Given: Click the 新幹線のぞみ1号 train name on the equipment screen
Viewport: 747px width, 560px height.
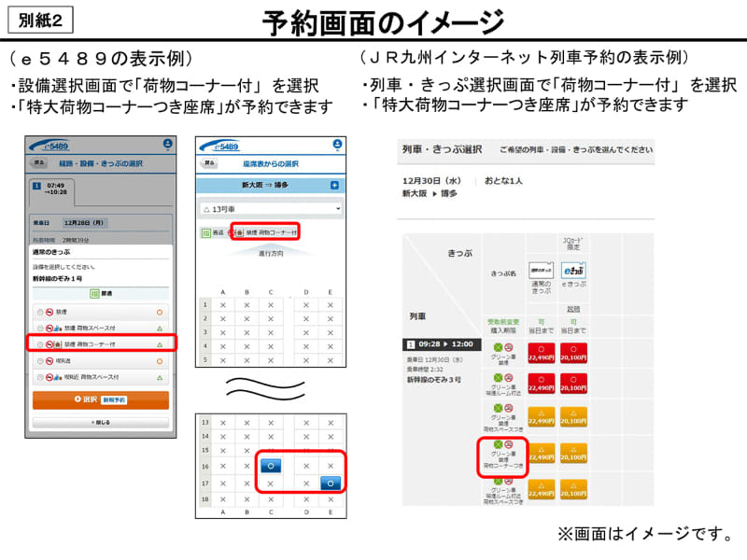Looking at the screenshot, I should pyautogui.click(x=57, y=278).
